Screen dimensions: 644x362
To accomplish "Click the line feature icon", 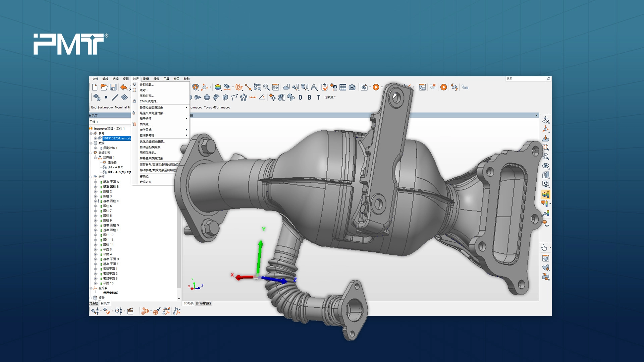I will point(115,97).
